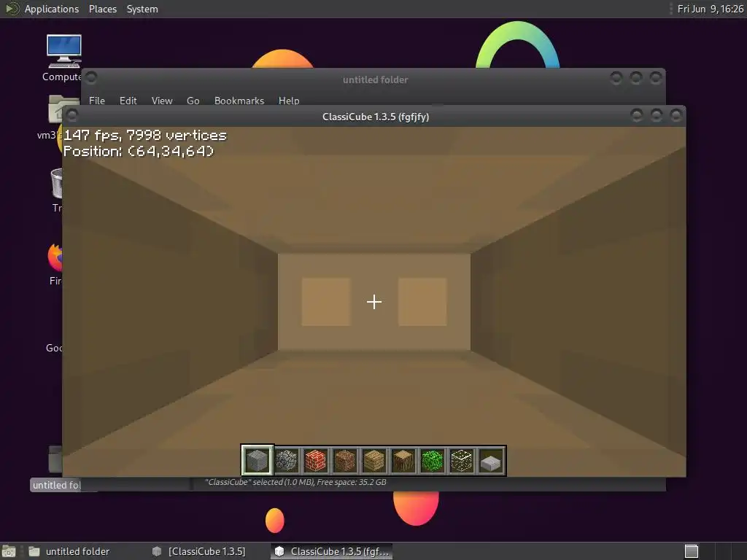
Task: Open the Applications menu in top panel
Action: coord(52,9)
